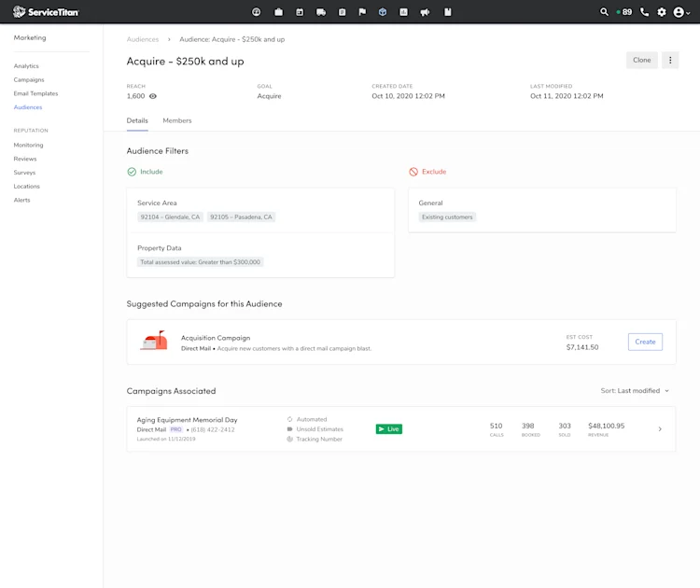Click the Total assessed value filter chip

coord(200,262)
